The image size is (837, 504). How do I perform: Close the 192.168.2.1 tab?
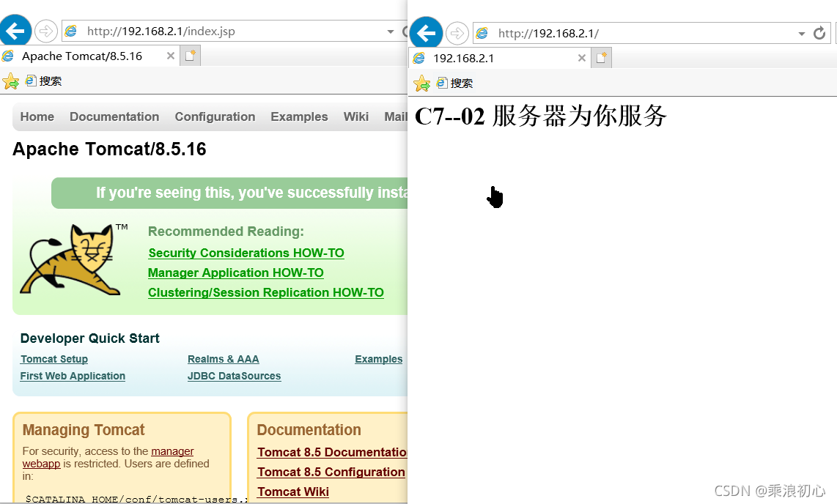coord(582,58)
